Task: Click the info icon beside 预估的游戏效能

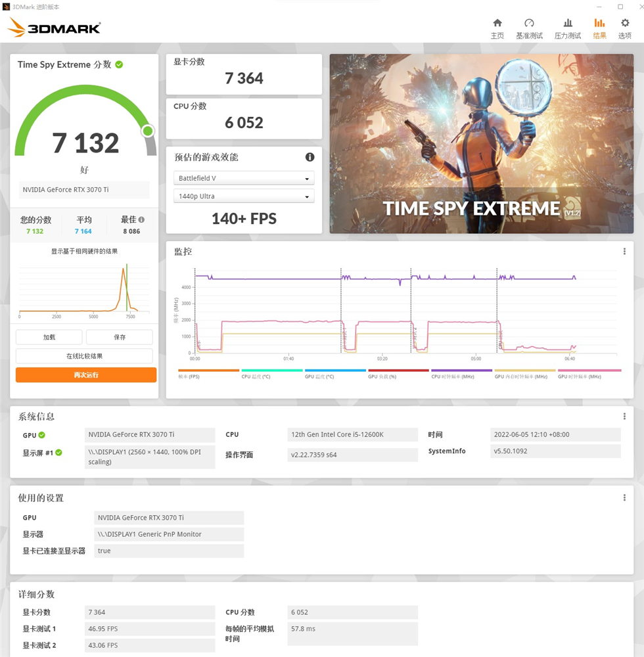Action: point(309,157)
